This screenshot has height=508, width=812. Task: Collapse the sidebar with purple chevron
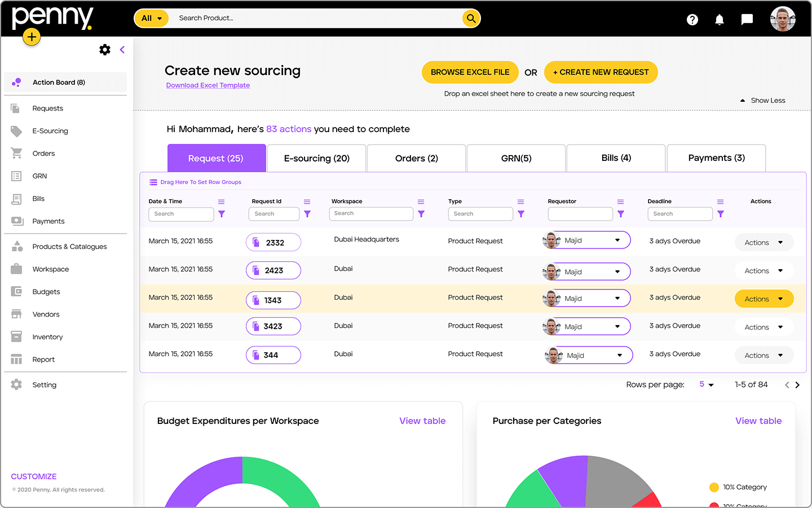tap(122, 50)
